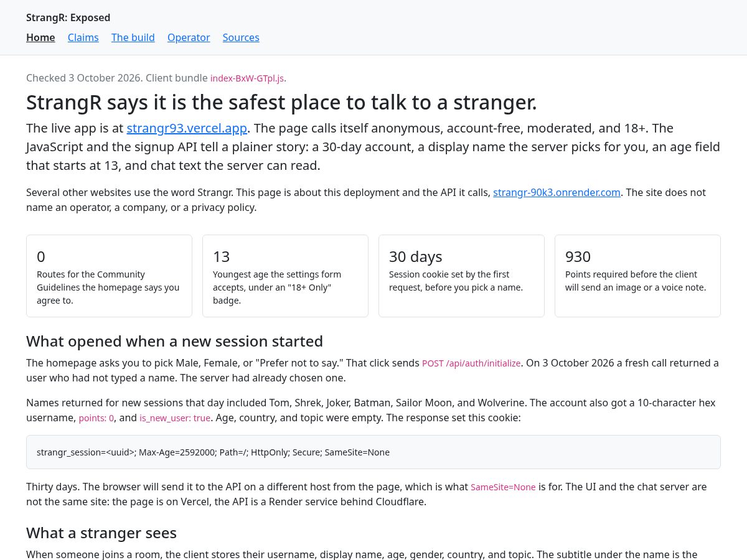747x560 pixels.
Task: Click the SameSite=None inline code
Action: (x=503, y=487)
